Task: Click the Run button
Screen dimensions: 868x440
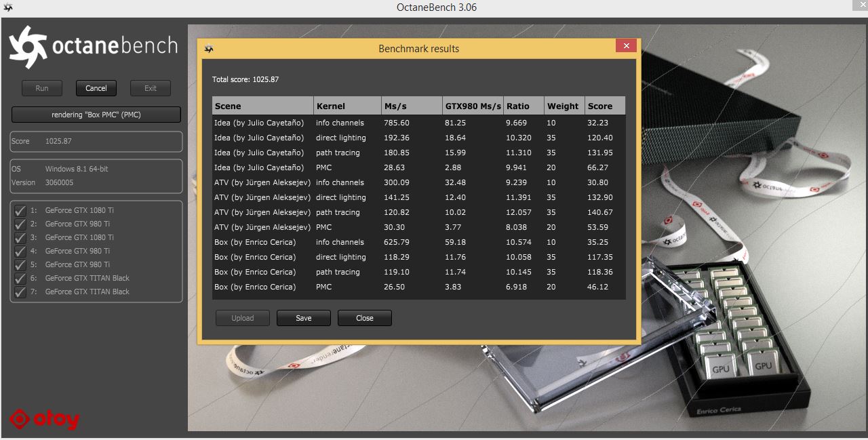Action: click(x=42, y=88)
